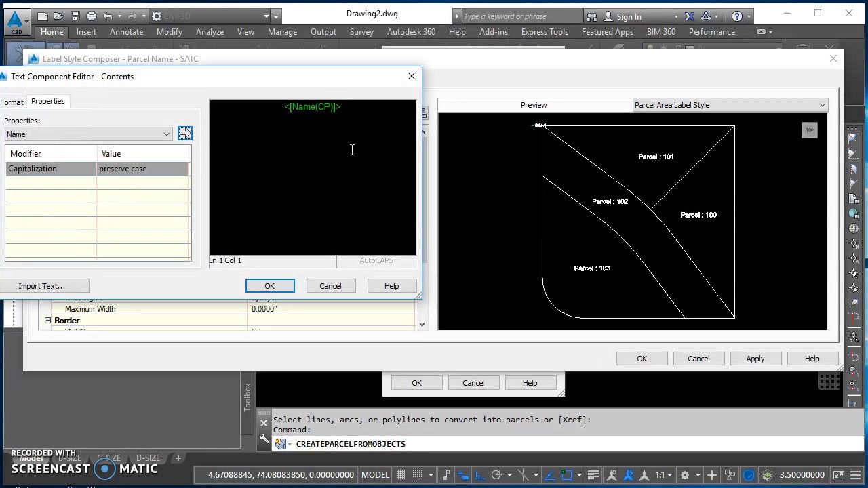Open status bar customization hamburger icon
868x488 pixels.
(x=855, y=475)
